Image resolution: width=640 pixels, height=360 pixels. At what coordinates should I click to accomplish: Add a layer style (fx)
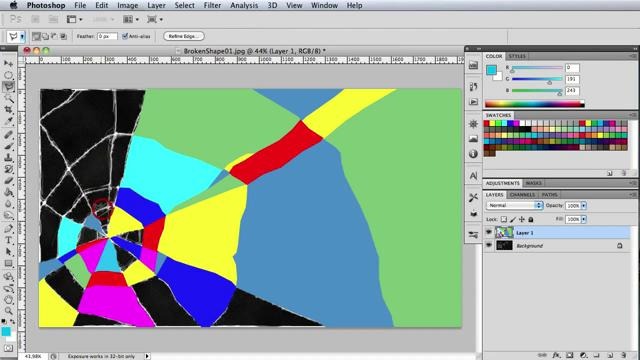[556, 356]
